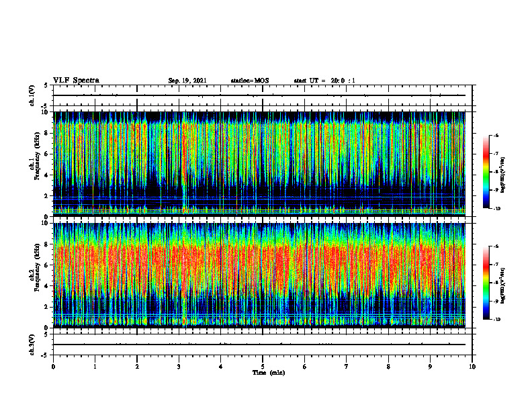Click the "-8" label on ch.1 colorbar
Image resolution: width=532 pixels, height=411 pixels.
tap(496, 172)
